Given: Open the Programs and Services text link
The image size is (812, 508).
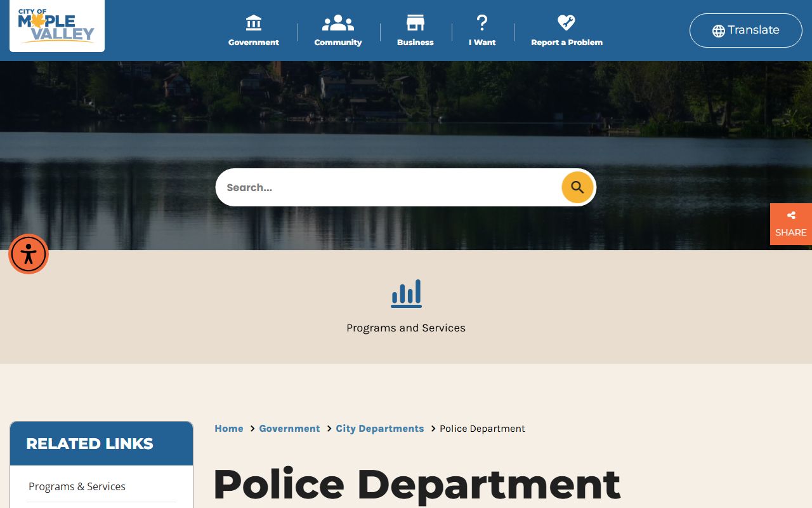Looking at the screenshot, I should point(406,328).
